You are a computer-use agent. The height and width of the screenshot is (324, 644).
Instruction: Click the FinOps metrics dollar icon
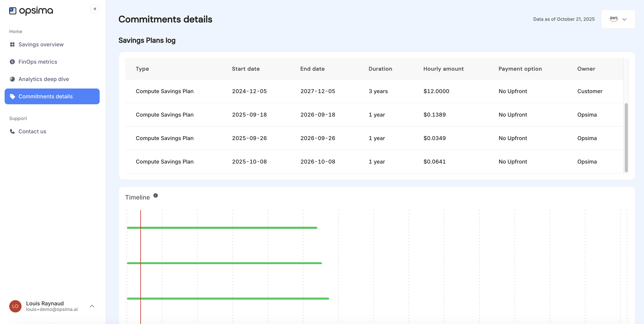coord(12,62)
